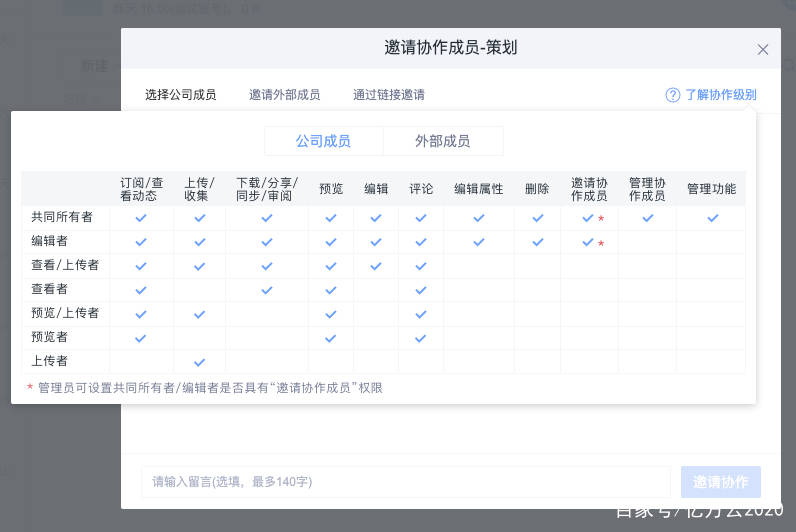Viewport: 796px width, 532px height.
Task: Click 预览/上传者 checkmark under 预览 column
Action: tap(331, 313)
